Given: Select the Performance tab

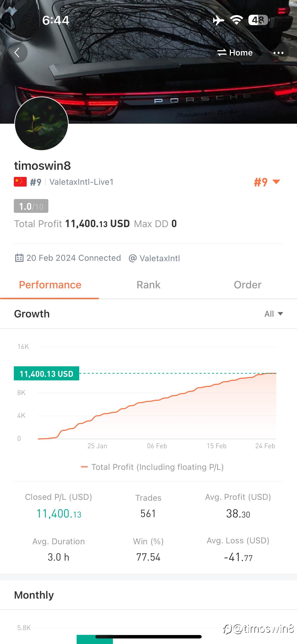Looking at the screenshot, I should click(50, 285).
